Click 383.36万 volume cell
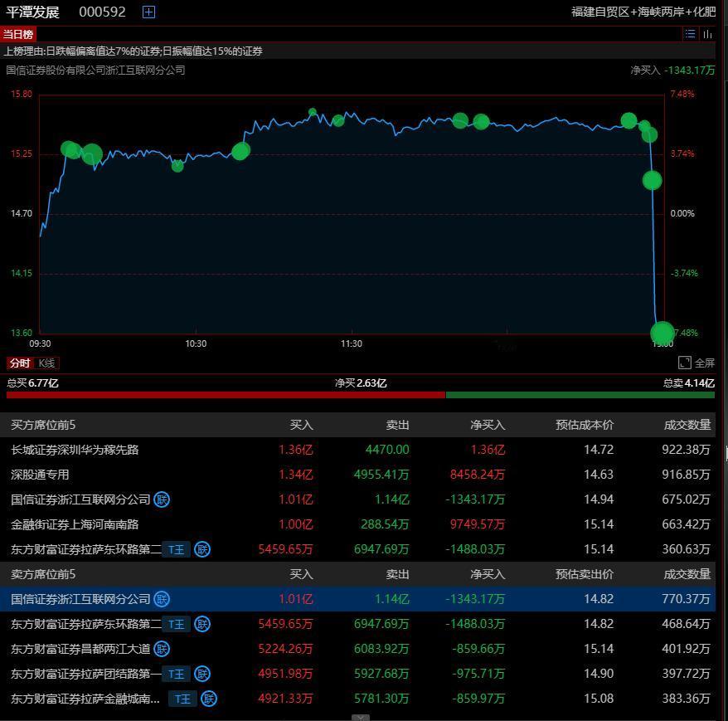The width and height of the screenshot is (728, 721). pyautogui.click(x=686, y=699)
